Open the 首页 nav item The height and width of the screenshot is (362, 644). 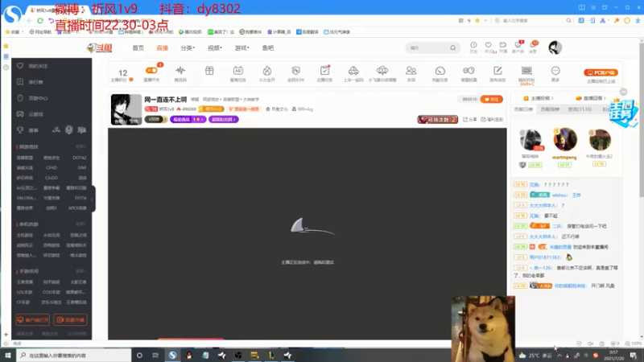[x=138, y=48]
